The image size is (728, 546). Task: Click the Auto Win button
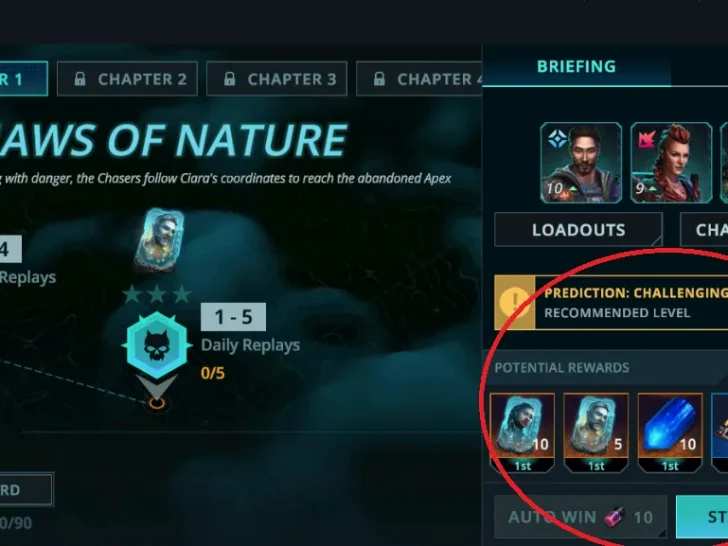pos(580,517)
